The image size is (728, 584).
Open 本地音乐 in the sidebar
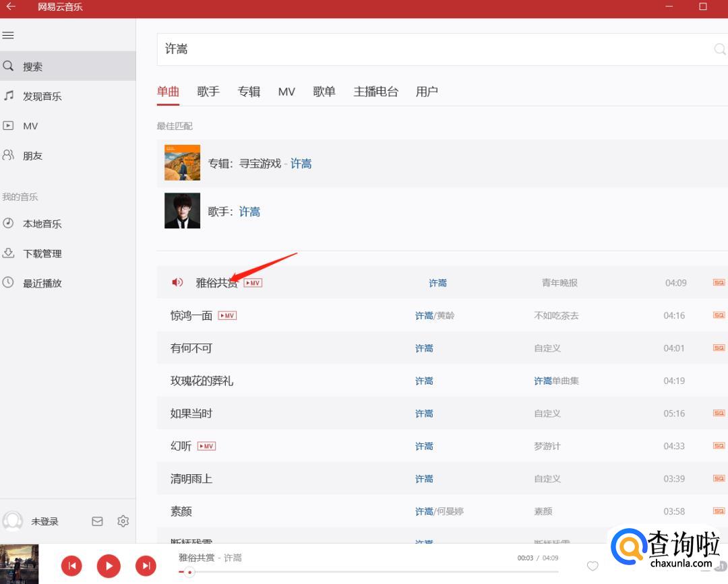[x=68, y=224]
